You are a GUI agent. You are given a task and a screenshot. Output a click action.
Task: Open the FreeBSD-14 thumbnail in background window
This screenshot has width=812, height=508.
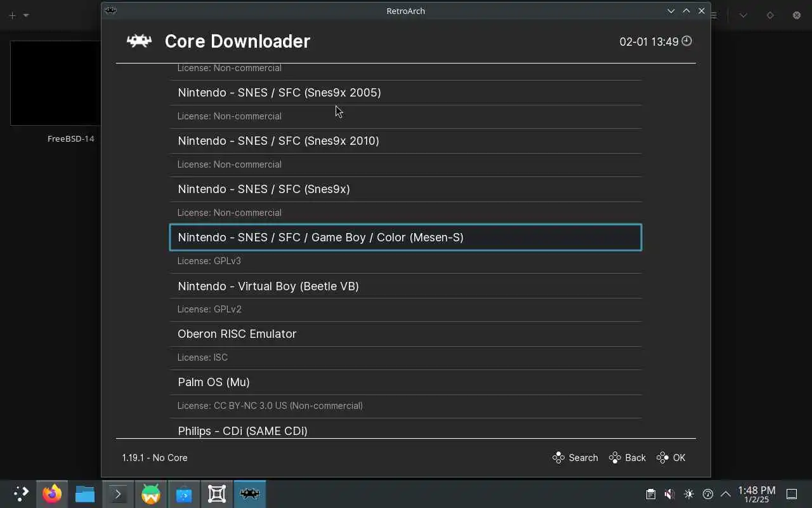pyautogui.click(x=55, y=83)
